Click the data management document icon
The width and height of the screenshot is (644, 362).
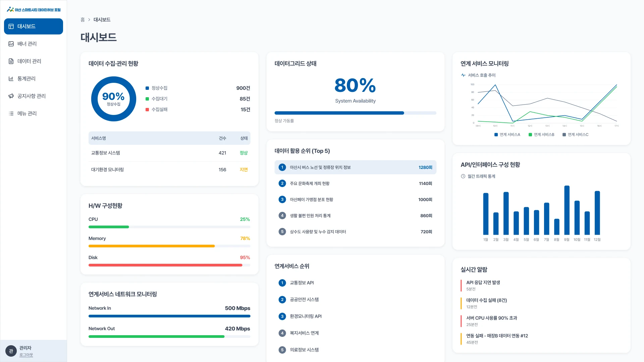(11, 61)
